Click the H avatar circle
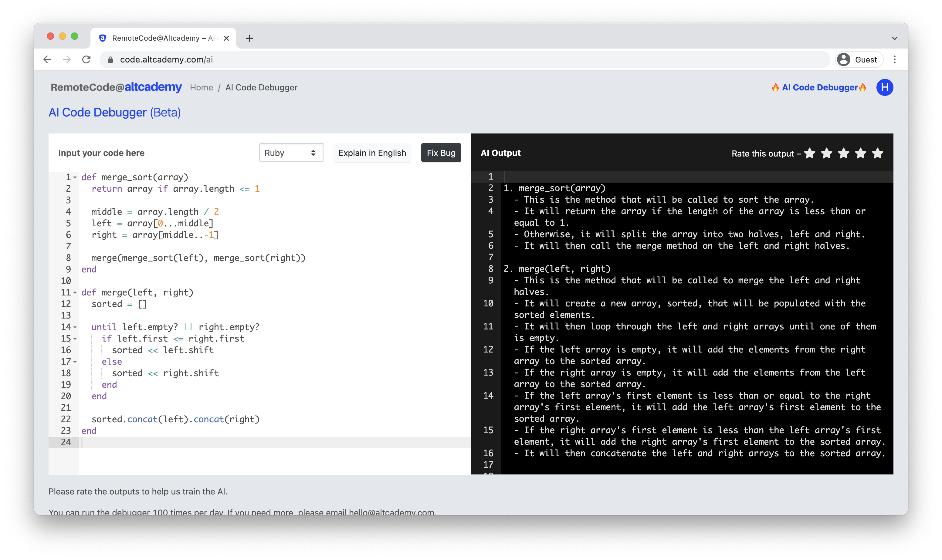This screenshot has height=560, width=942. point(885,87)
